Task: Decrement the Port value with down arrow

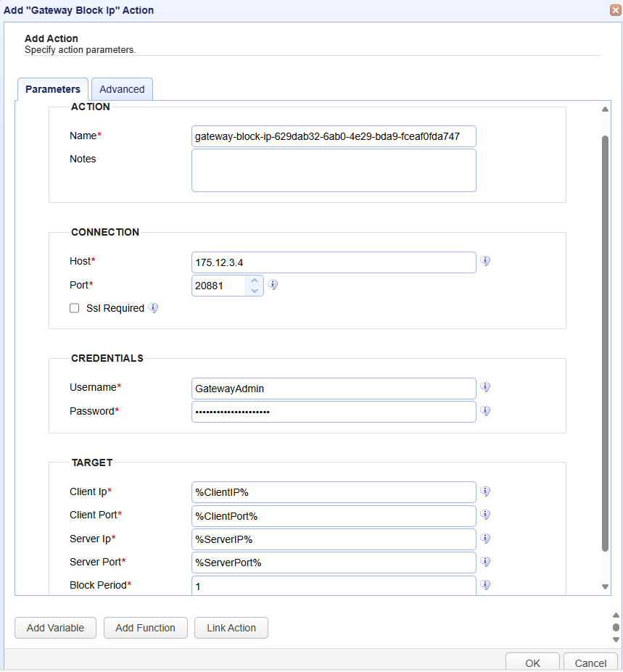Action: 254,291
